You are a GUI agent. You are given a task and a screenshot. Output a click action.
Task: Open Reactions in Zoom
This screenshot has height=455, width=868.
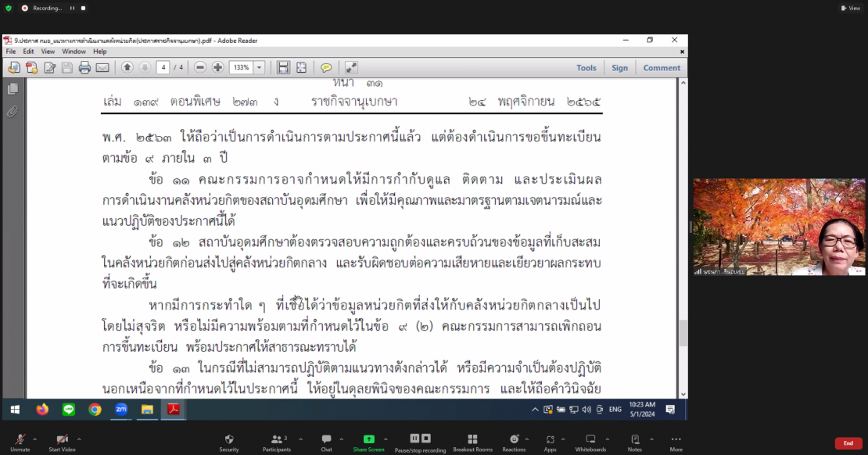[x=514, y=442]
